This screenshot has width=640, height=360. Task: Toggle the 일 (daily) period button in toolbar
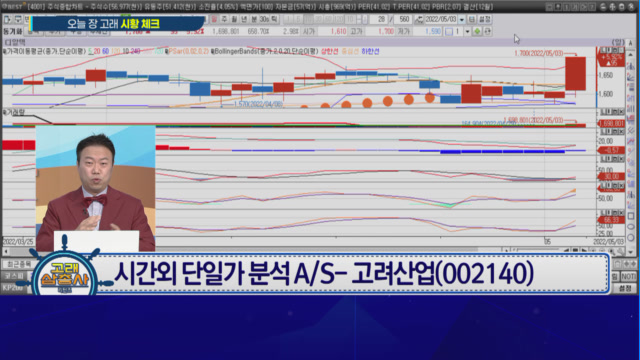[215, 19]
